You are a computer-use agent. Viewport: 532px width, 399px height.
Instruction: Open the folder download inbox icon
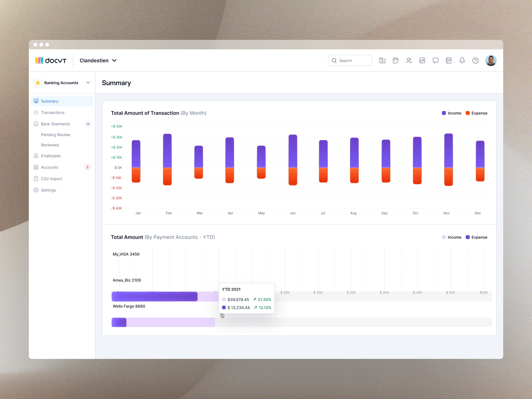(x=382, y=60)
